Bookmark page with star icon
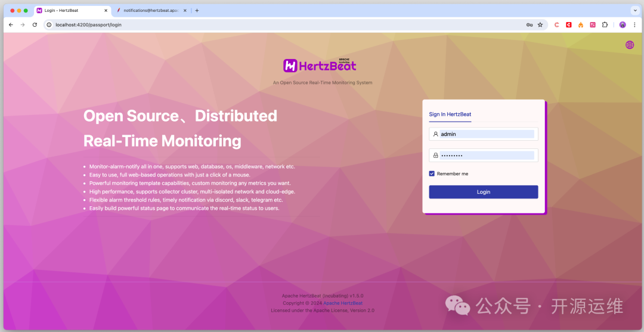Image resolution: width=644 pixels, height=332 pixels. 540,24
